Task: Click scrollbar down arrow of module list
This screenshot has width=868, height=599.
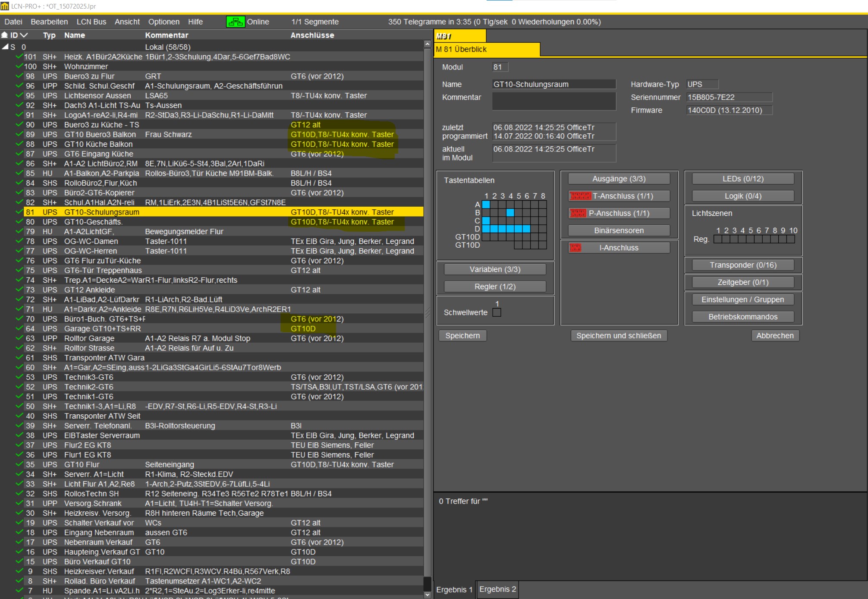Action: (427, 594)
